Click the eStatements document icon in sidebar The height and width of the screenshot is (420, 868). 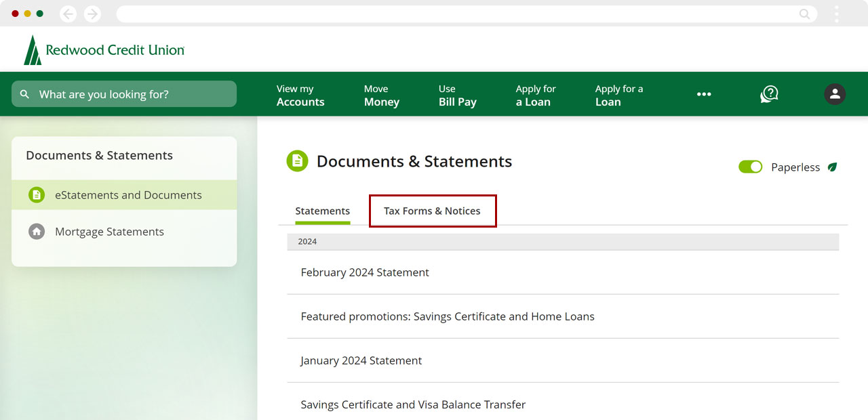pyautogui.click(x=37, y=195)
